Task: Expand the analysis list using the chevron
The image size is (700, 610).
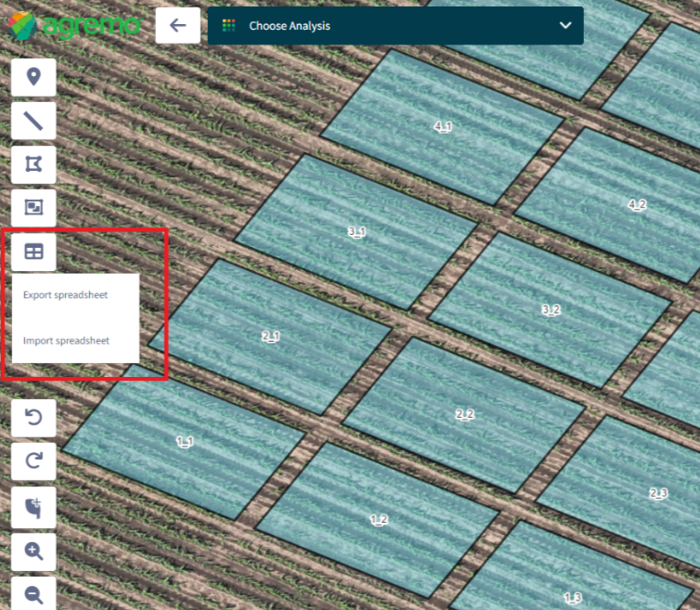Action: (x=565, y=26)
